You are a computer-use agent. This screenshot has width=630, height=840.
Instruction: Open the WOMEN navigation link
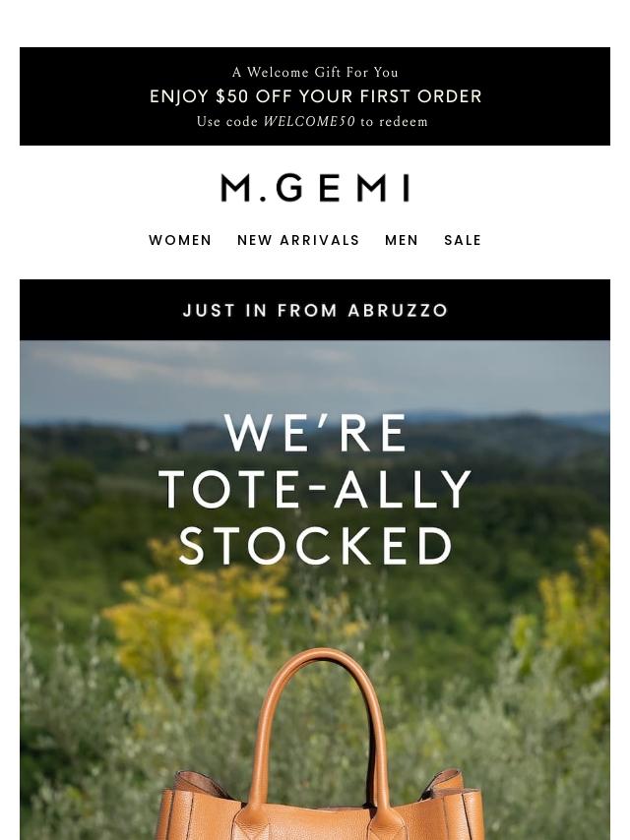point(180,240)
